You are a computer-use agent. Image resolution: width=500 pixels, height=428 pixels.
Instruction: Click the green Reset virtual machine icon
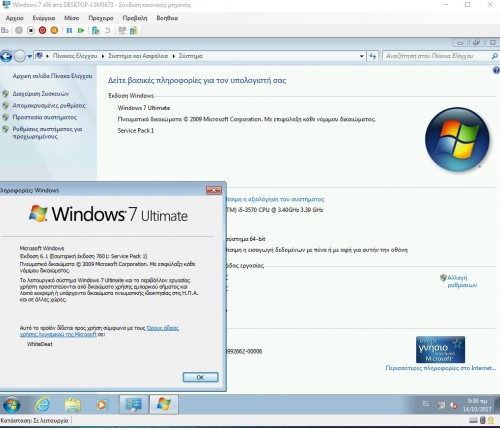tap(81, 31)
